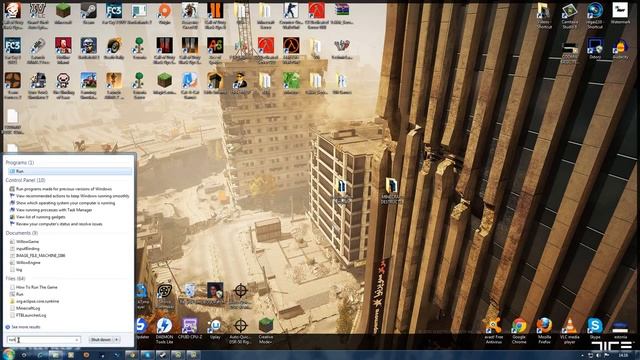Launch the Uplay desktop shortcut
The width and height of the screenshot is (640, 360).
215,329
